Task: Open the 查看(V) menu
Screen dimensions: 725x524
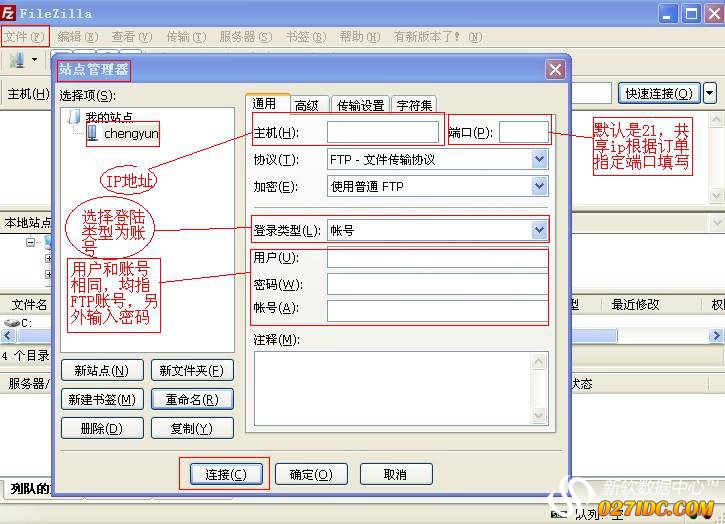Action: pos(132,37)
